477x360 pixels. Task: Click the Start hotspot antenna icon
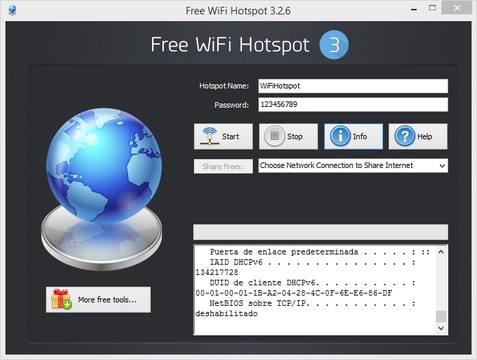(209, 136)
